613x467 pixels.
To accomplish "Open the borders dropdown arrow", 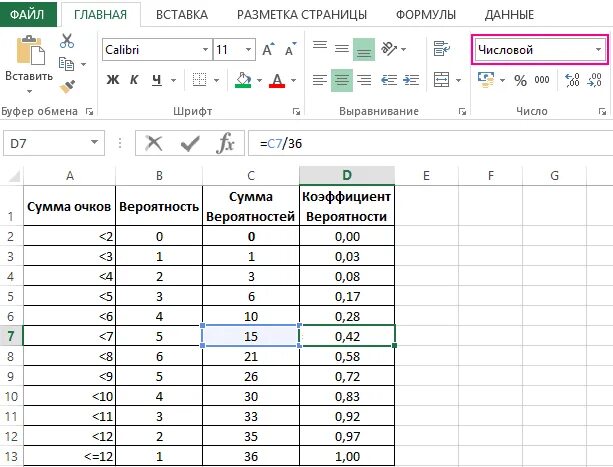I will [216, 80].
